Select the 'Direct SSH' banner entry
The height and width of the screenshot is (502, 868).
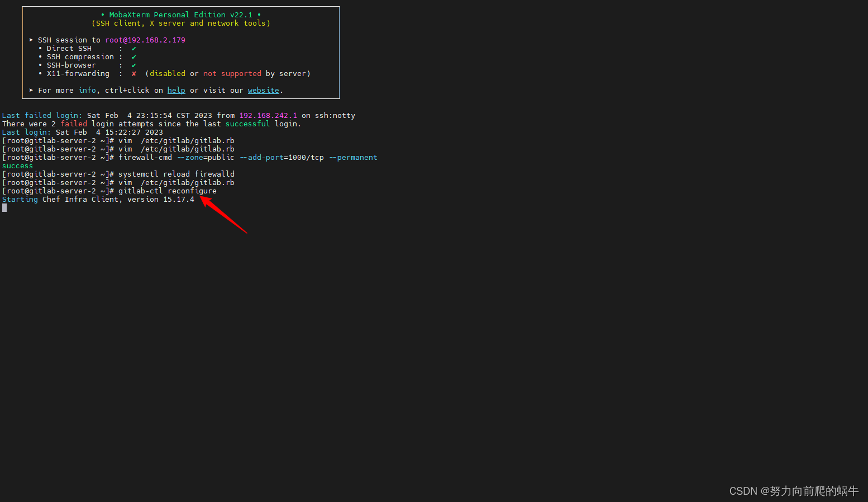69,48
